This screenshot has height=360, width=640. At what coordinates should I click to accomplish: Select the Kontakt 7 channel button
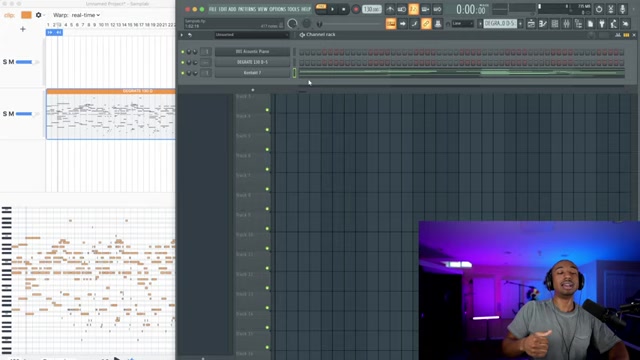[x=252, y=73]
